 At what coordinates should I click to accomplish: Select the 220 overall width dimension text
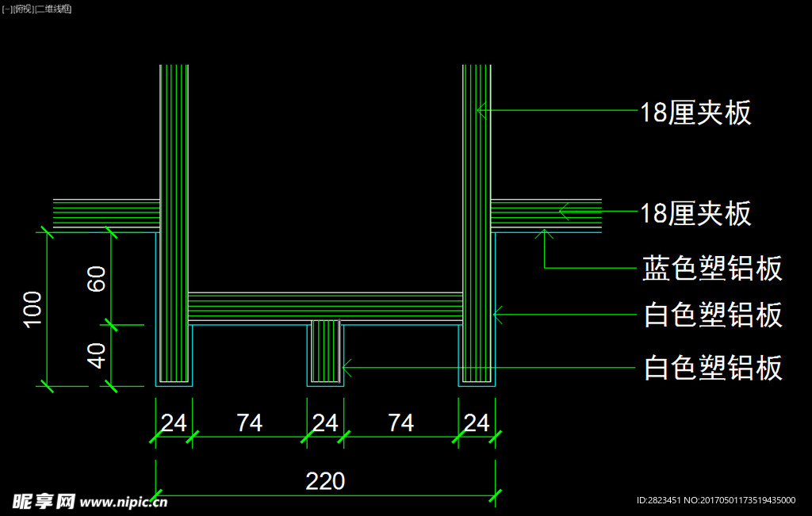tap(325, 481)
